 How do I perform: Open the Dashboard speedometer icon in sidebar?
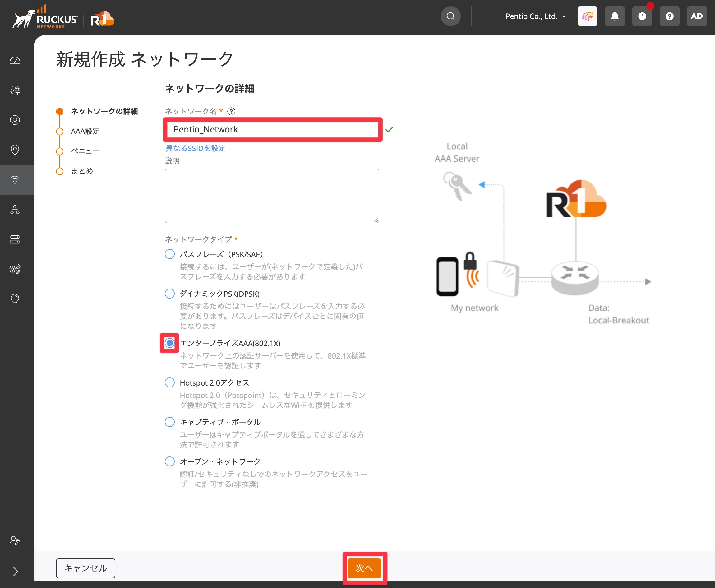(x=15, y=61)
